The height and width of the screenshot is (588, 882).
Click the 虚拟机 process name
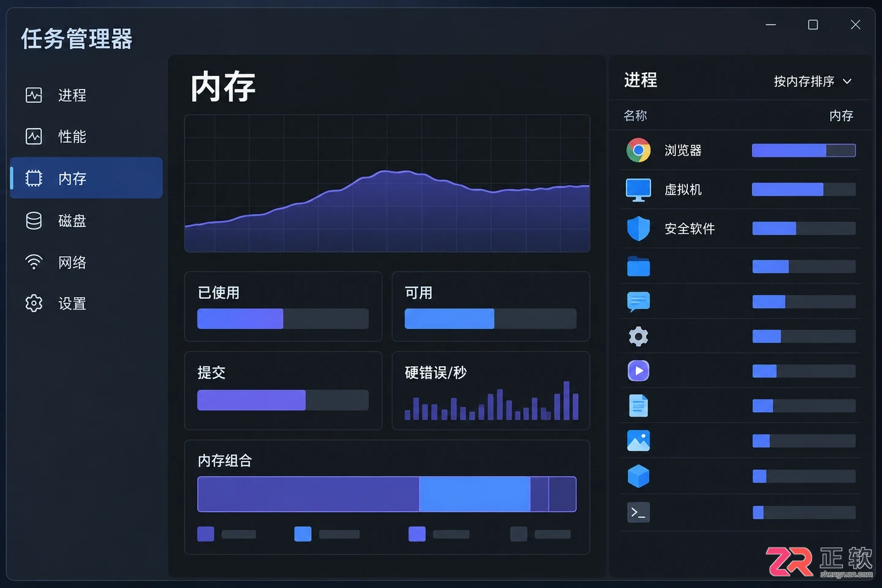[x=683, y=190]
